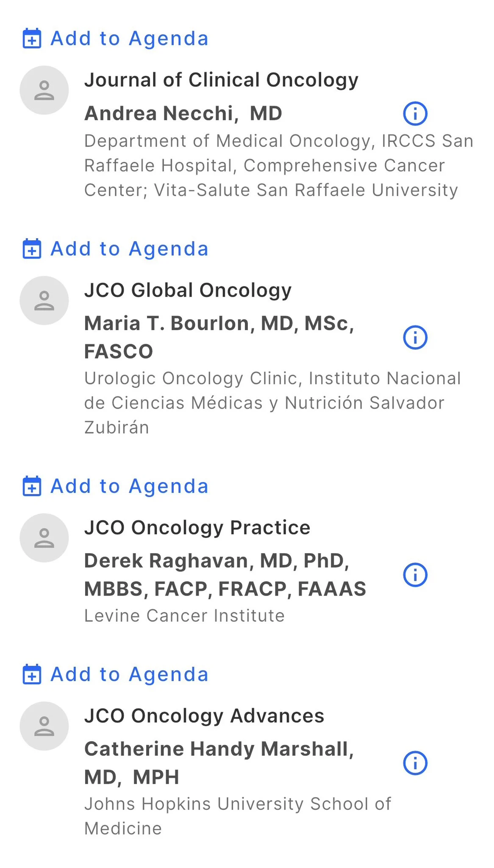Click calendar icon above JCO Global Oncology
The width and height of the screenshot is (494, 868).
coord(32,249)
